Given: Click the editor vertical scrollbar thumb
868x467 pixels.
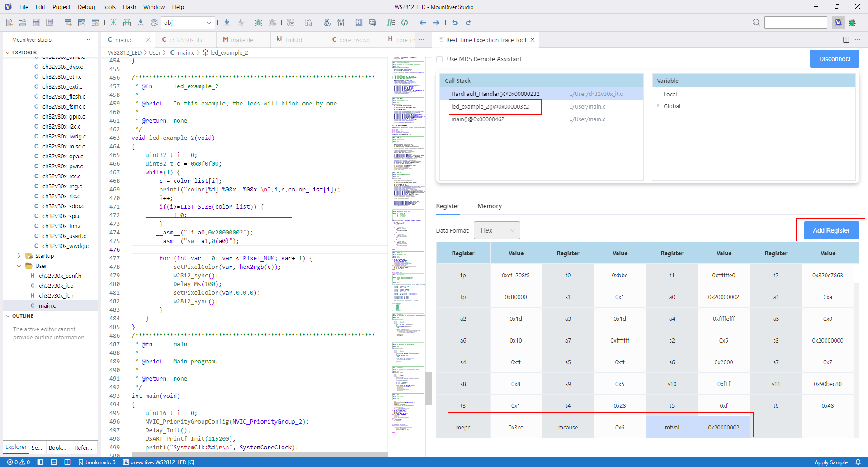Looking at the screenshot, I should 429,388.
